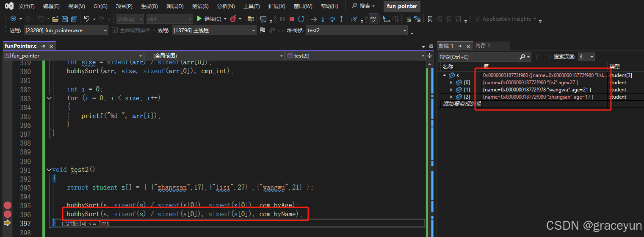The image size is (644, 237).
Task: Expand the [1] element in watch
Action: coord(451,90)
